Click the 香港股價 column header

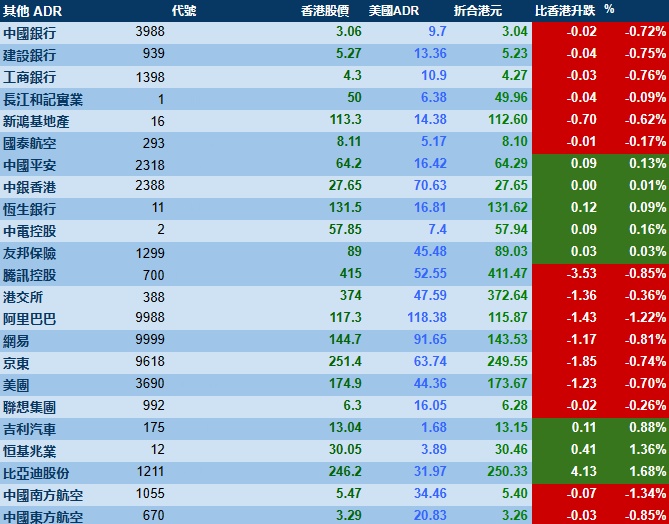pos(325,11)
